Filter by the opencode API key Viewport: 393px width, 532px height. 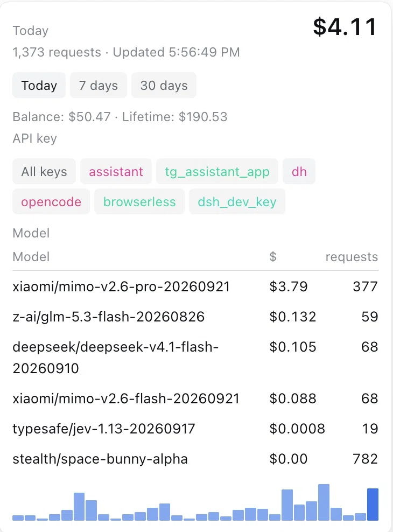coord(51,201)
